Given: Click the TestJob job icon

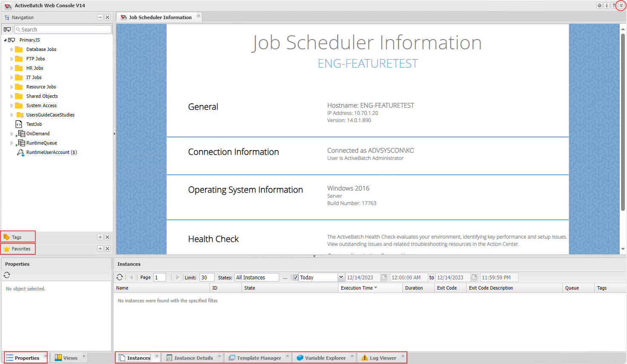Looking at the screenshot, I should click(19, 124).
